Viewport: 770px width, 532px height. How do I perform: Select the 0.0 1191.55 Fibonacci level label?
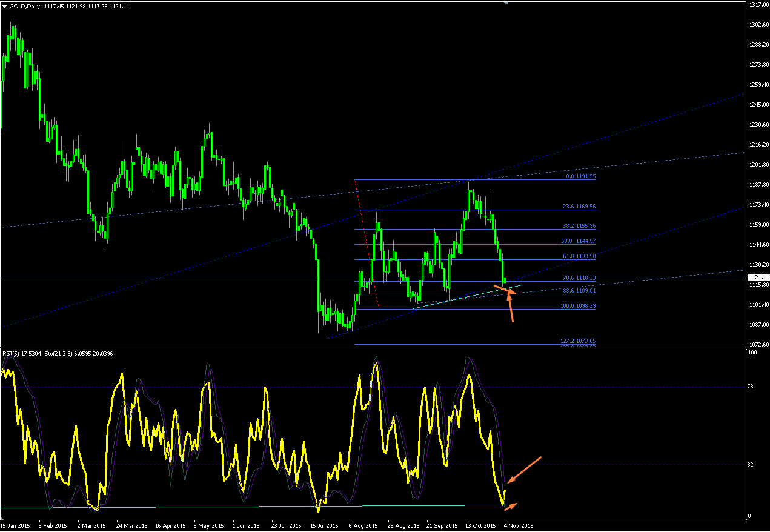pyautogui.click(x=581, y=176)
